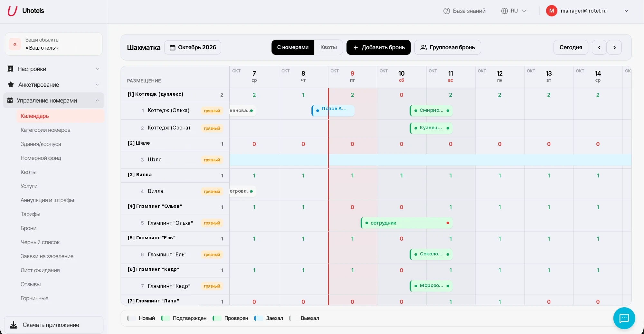This screenshot has height=334, width=644.
Task: Collapse the Управление номерами section
Action: 53,100
